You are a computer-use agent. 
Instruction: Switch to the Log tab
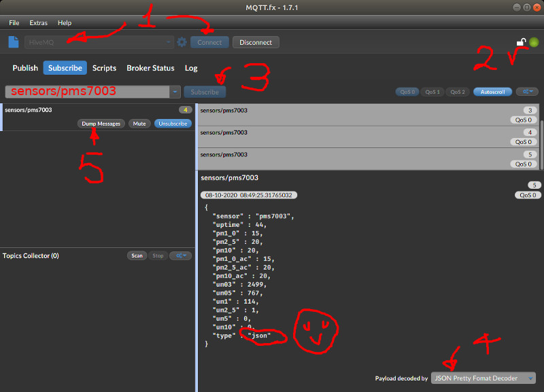pyautogui.click(x=191, y=68)
